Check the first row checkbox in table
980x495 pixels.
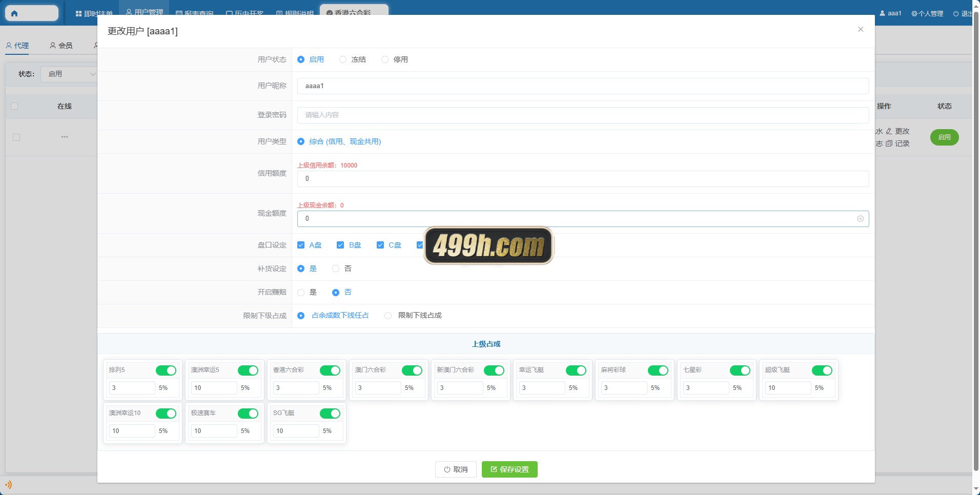point(16,137)
